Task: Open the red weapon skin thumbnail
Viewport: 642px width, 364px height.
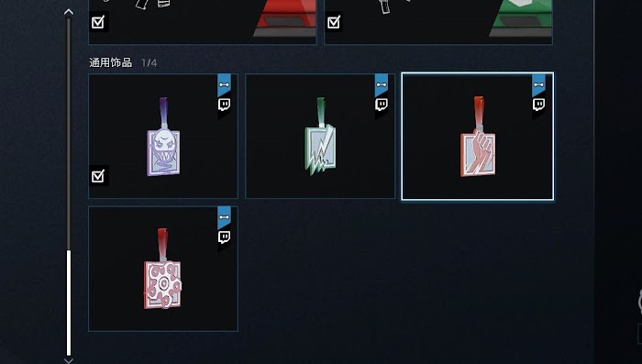Action: pos(203,21)
